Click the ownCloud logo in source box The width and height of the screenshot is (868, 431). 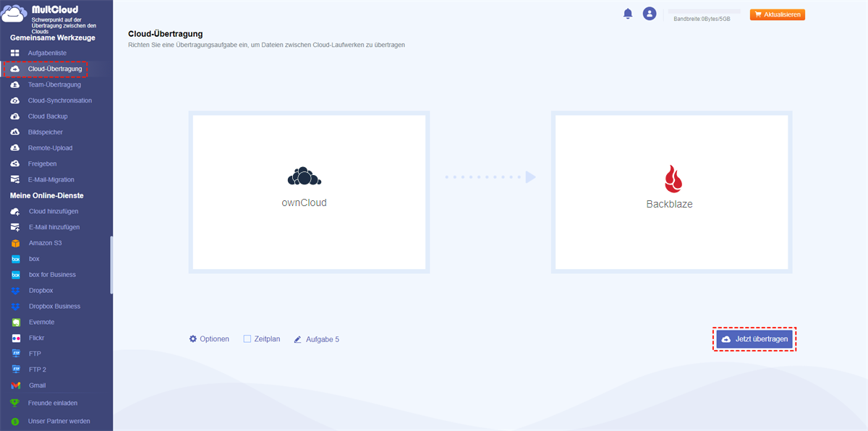[x=305, y=176]
